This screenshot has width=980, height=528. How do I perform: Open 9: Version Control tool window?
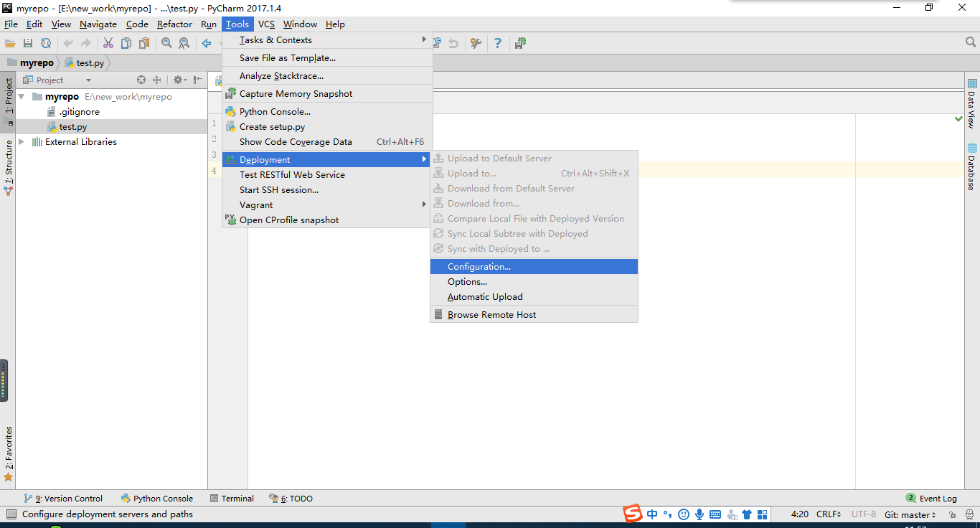pos(63,499)
